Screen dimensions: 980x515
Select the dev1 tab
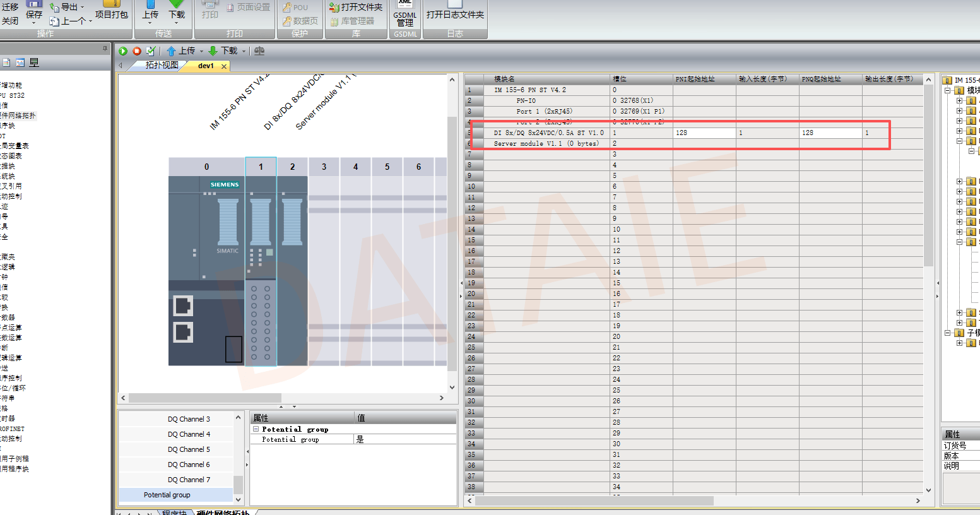click(x=206, y=66)
